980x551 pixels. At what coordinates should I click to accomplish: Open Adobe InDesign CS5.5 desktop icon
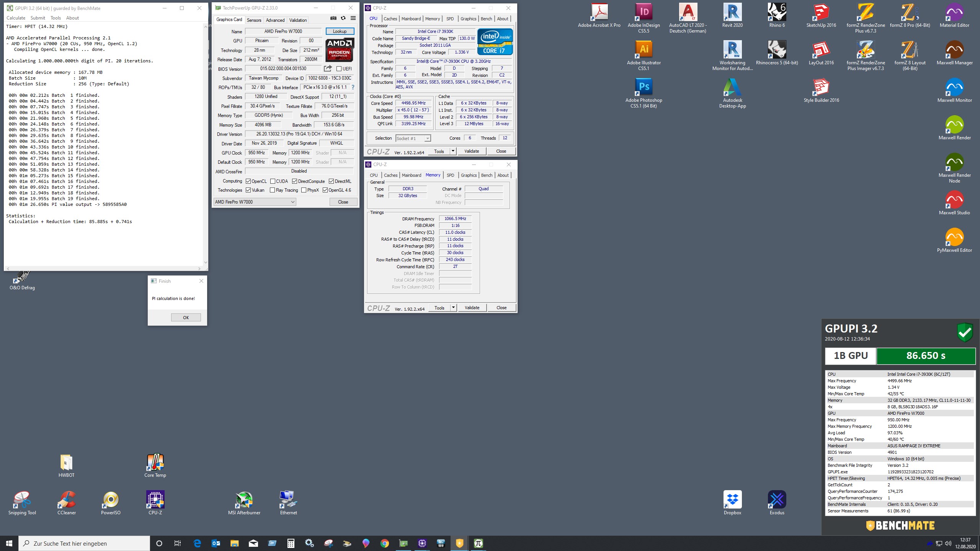[x=644, y=18]
